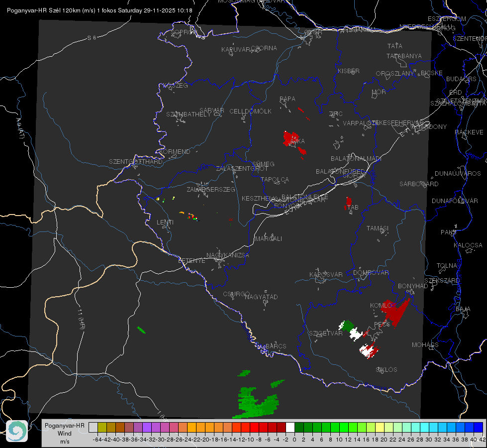
Task: Click the NAGYKANIZSA city label
Action: (228, 255)
